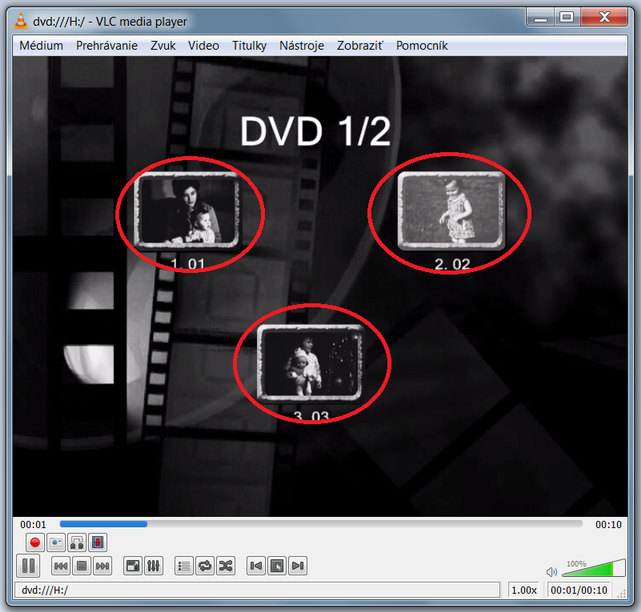
Task: Skip to next chapter or title
Action: click(102, 566)
